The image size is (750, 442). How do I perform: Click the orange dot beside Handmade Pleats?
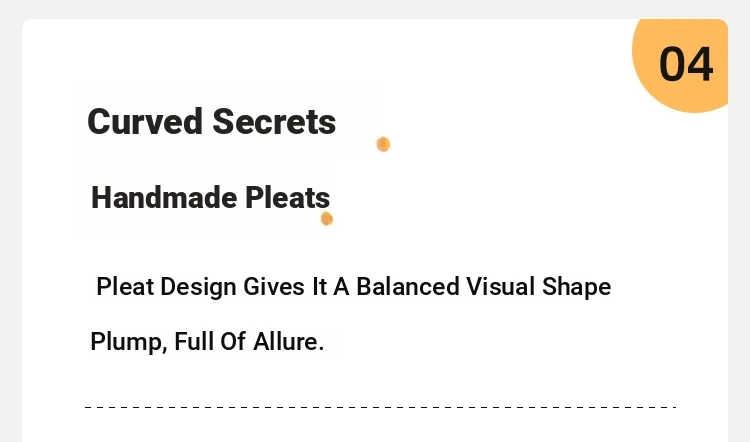[x=326, y=218]
